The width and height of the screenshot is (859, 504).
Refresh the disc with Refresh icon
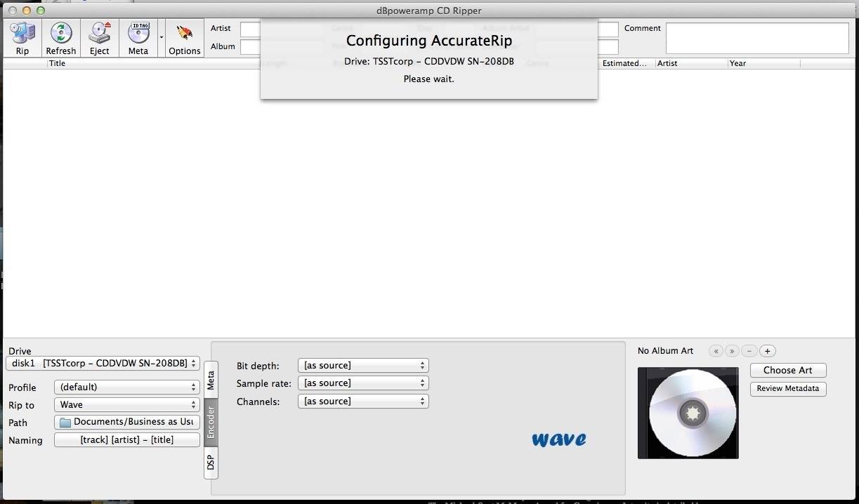tap(61, 39)
